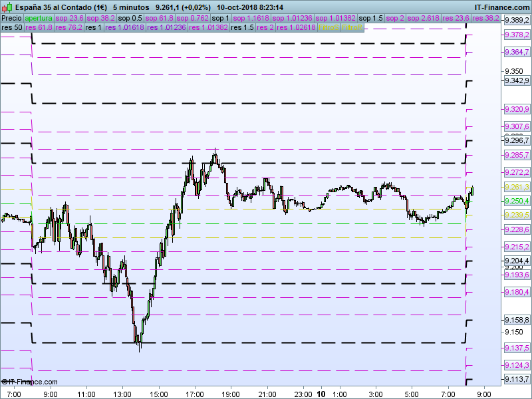Select the 9.124,3 price label
The height and width of the screenshot is (399, 532).
[x=517, y=365]
